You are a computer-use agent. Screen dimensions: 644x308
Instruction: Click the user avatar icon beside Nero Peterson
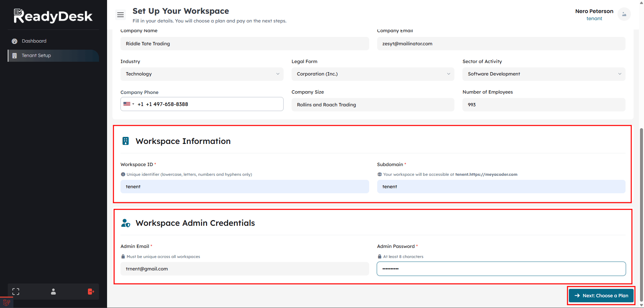(624, 14)
